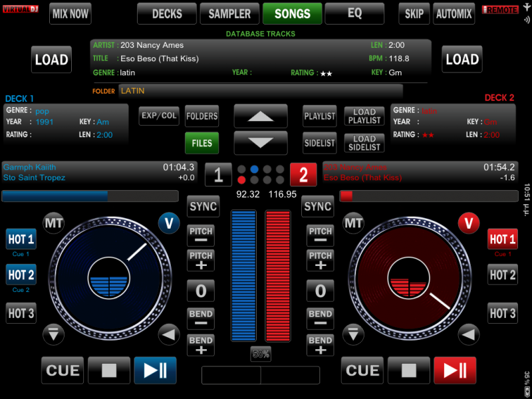Select red deck number 2 button
The width and height of the screenshot is (532, 399).
pyautogui.click(x=303, y=175)
